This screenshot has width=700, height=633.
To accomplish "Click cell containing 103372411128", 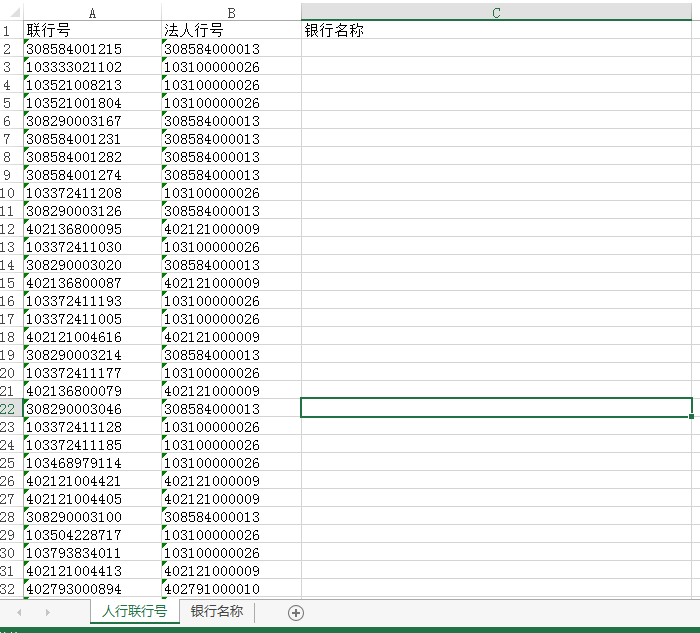I will (92, 427).
